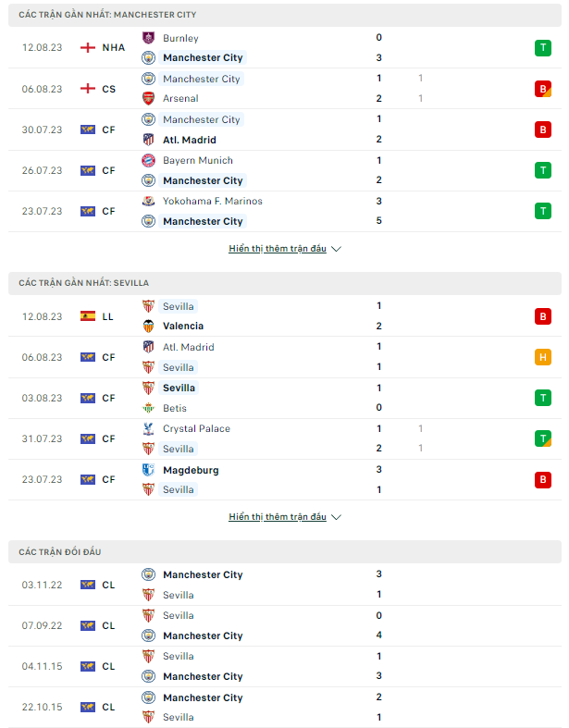Click England flag icon beside NHA
569x728 pixels.
87,48
